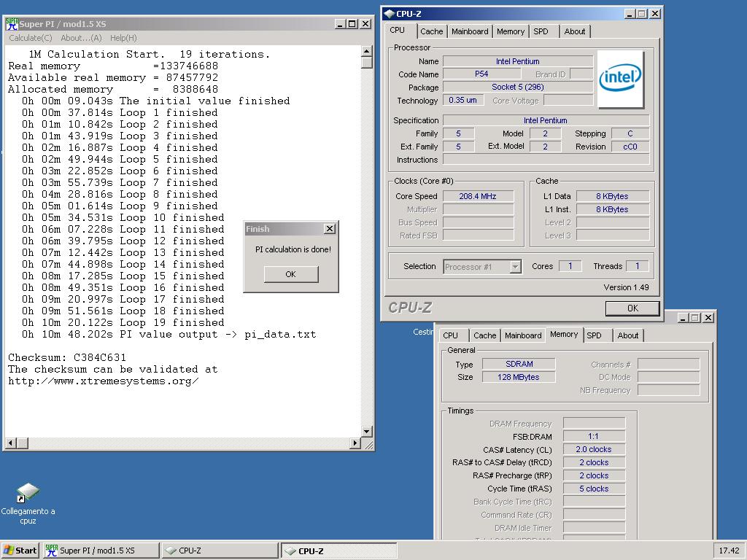Click the Super PI horizontal scrollbar left arrow
The width and height of the screenshot is (747, 560).
(11, 443)
